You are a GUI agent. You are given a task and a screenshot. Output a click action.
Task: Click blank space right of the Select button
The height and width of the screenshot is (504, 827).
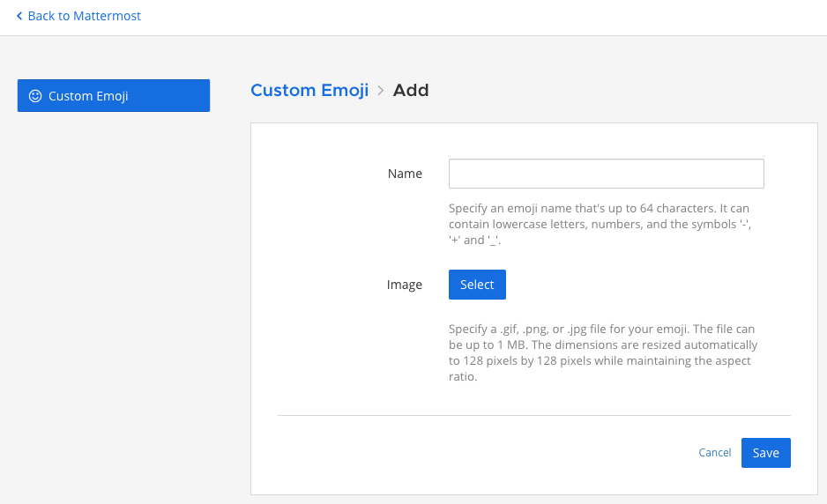tap(635, 285)
